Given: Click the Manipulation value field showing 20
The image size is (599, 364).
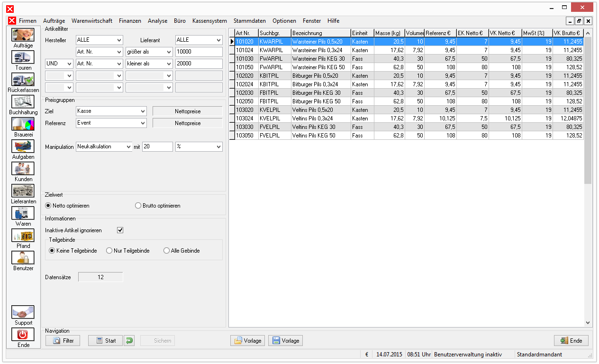Looking at the screenshot, I should point(158,147).
